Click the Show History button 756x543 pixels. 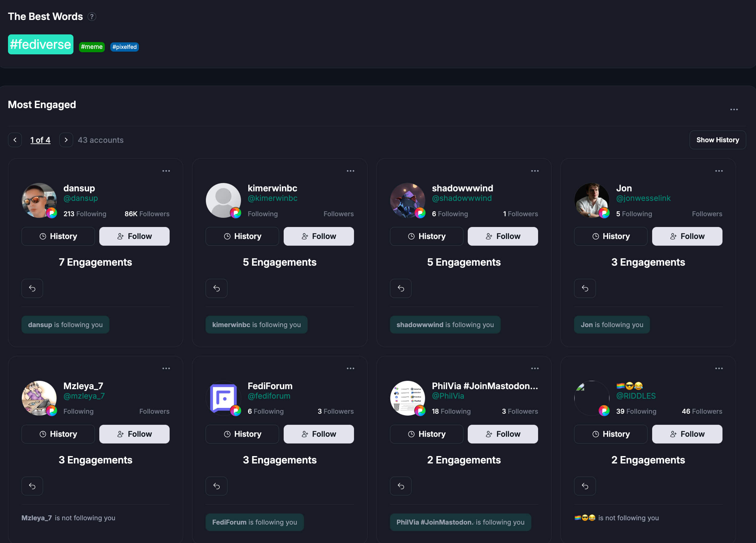click(x=717, y=140)
